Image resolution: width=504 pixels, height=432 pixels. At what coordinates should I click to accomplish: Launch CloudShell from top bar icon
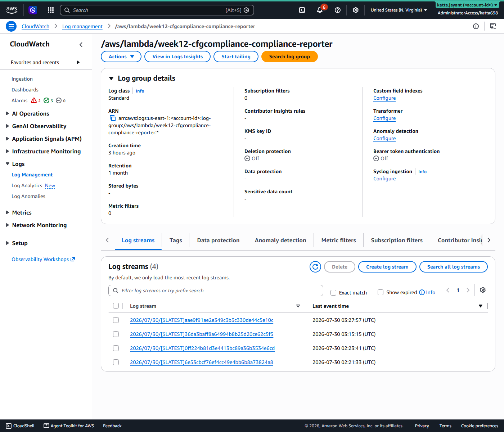pos(302,10)
